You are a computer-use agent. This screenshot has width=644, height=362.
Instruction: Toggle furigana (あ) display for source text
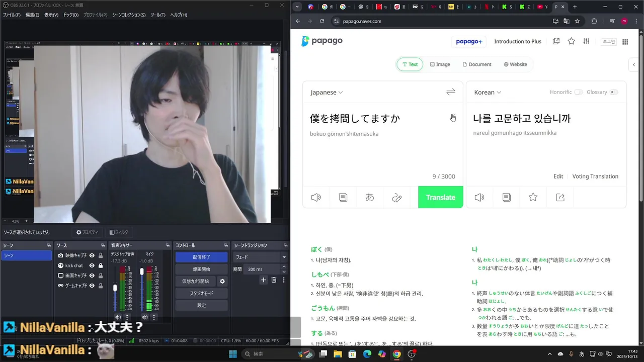coord(370,198)
